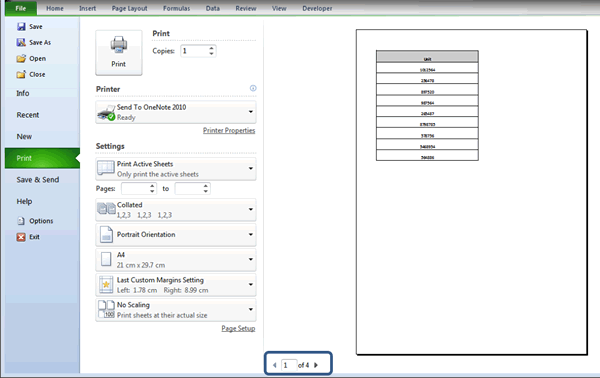Screen dimensions: 600x378
Task: Open the Portrait Orientation dropdown
Action: [x=176, y=235]
